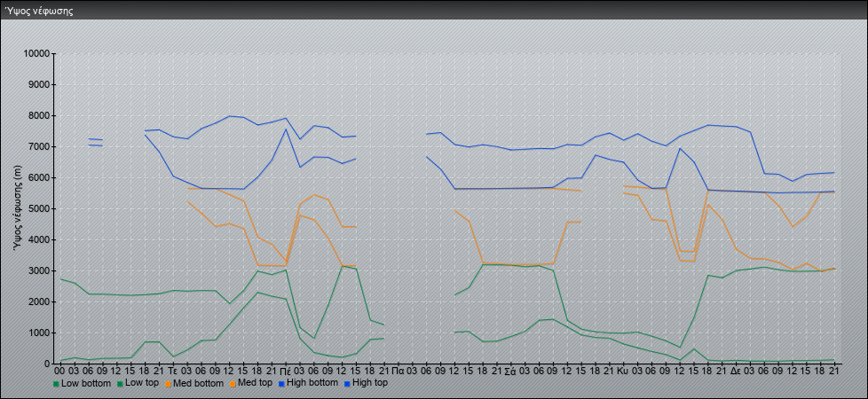Click the orange Med top legend square
This screenshot has height=399, width=868.
pos(235,384)
